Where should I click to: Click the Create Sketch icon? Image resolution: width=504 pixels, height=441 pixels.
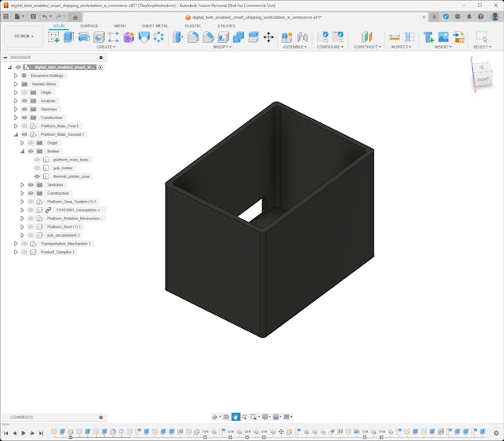pyautogui.click(x=53, y=37)
